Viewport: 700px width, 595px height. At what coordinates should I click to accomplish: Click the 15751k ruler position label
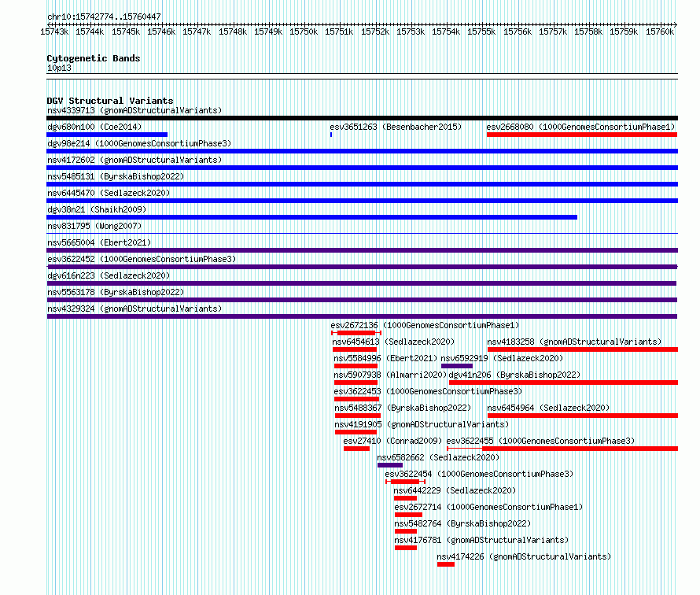pyautogui.click(x=339, y=31)
